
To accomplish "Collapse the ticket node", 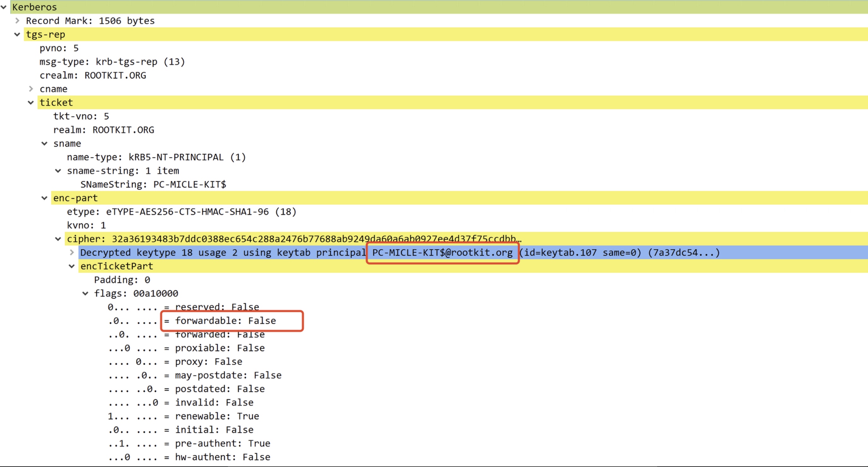I will (31, 103).
